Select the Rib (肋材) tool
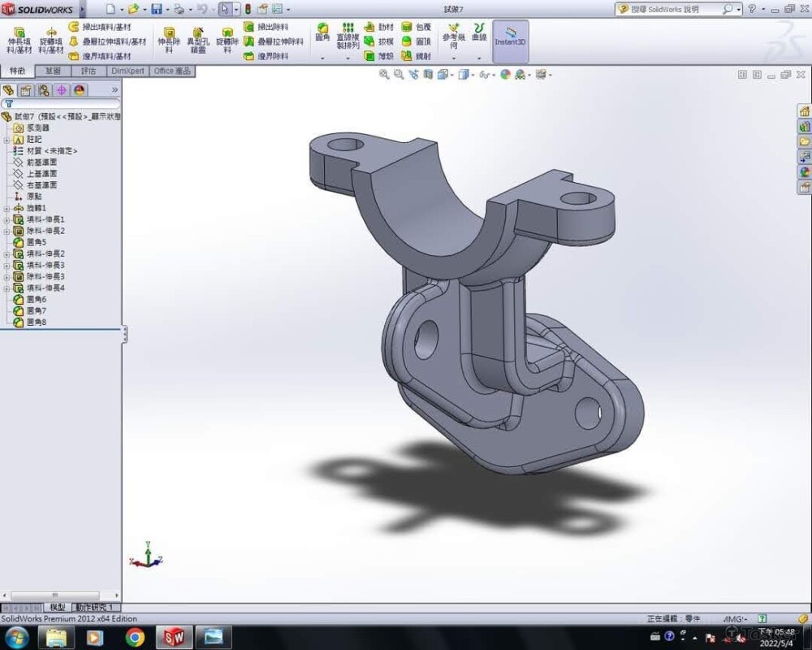Image resolution: width=812 pixels, height=650 pixels. pos(378,27)
